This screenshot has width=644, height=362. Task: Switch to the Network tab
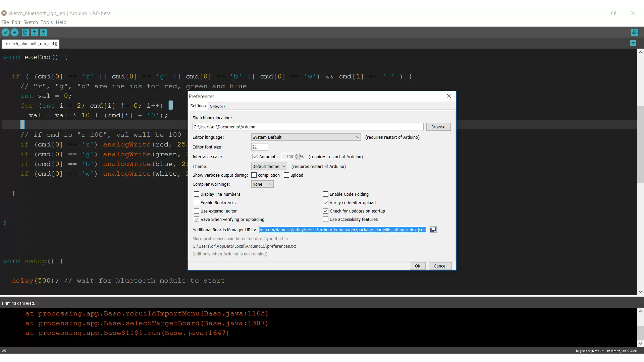click(217, 106)
